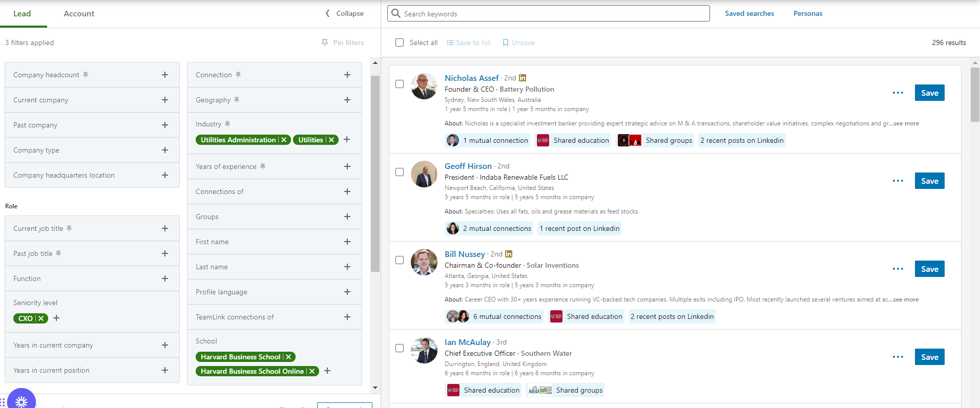This screenshot has height=408, width=980.
Task: Open more options for Ian McAulay
Action: (x=898, y=357)
